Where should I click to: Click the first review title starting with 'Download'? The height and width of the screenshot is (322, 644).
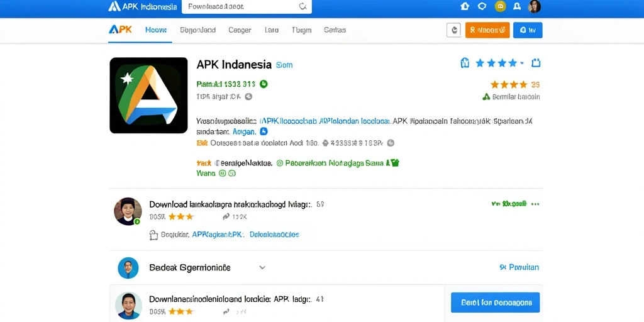coord(231,204)
